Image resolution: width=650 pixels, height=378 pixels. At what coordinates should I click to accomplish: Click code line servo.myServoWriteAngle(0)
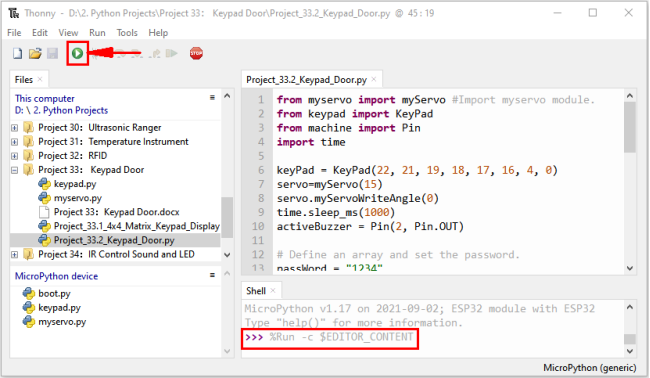(358, 199)
